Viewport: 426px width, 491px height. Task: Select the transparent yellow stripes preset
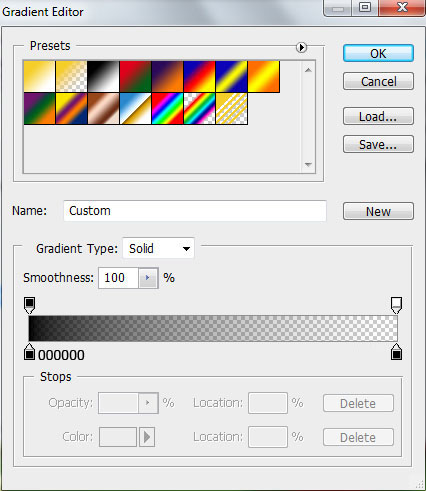click(231, 109)
